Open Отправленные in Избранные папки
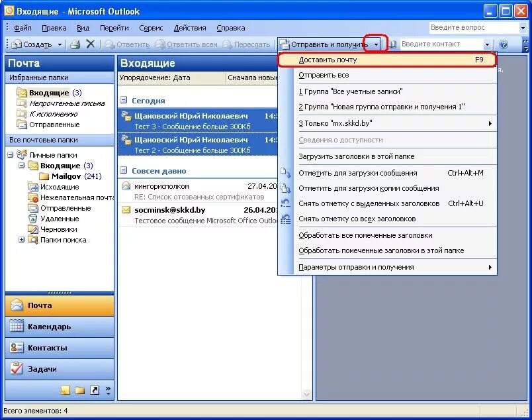The width and height of the screenshot is (532, 420). point(48,125)
